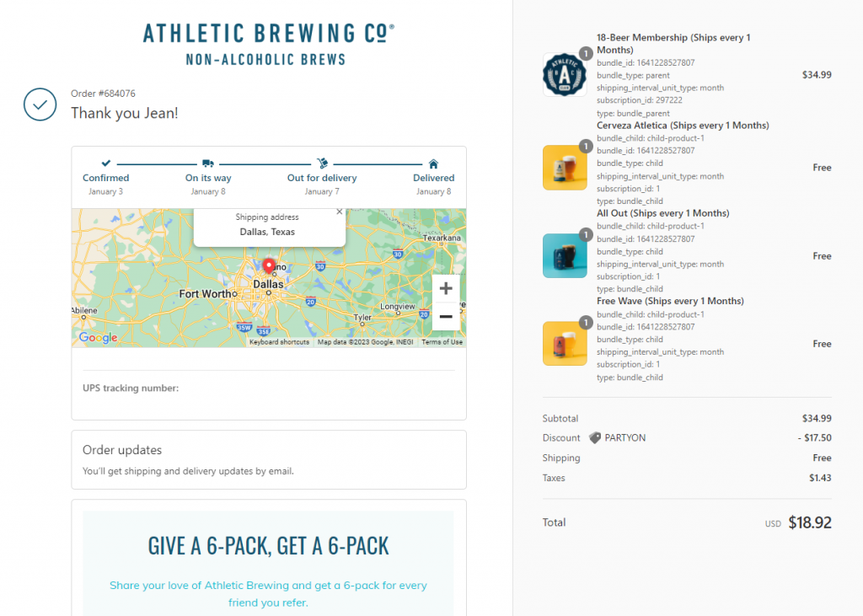863x616 pixels.
Task: Click the map zoom-in plus icon
Action: (x=445, y=288)
